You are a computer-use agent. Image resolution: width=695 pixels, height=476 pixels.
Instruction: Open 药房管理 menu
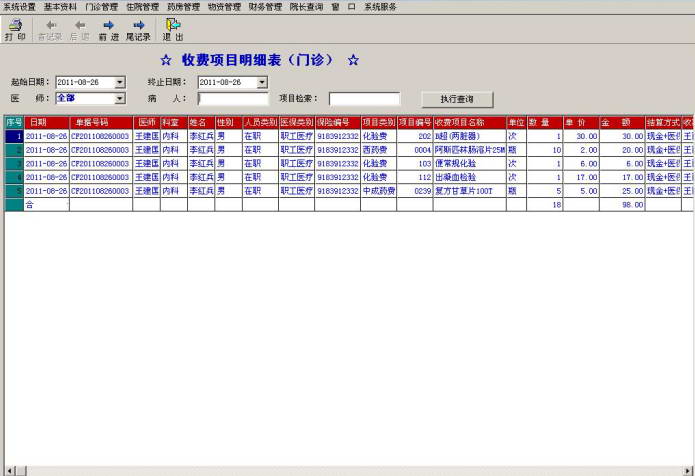coord(184,7)
